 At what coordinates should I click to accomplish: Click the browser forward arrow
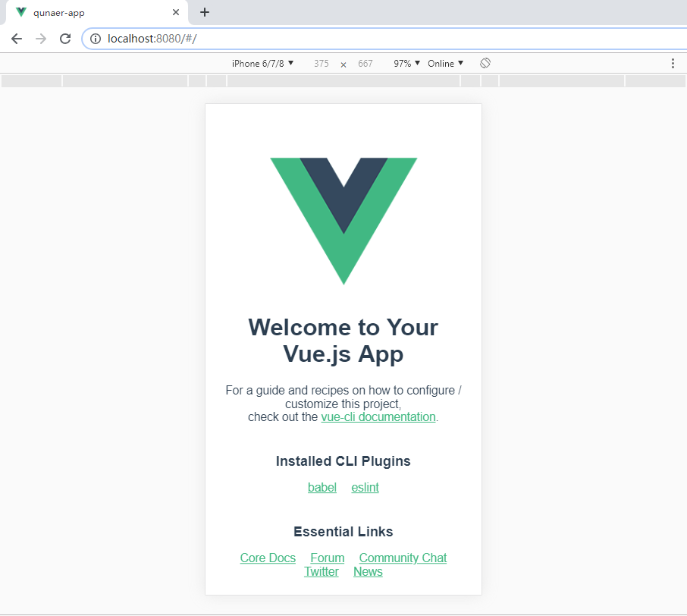[41, 39]
